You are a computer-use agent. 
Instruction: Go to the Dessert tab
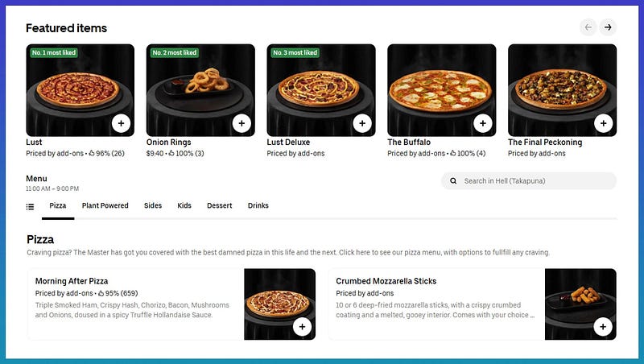[x=219, y=205]
